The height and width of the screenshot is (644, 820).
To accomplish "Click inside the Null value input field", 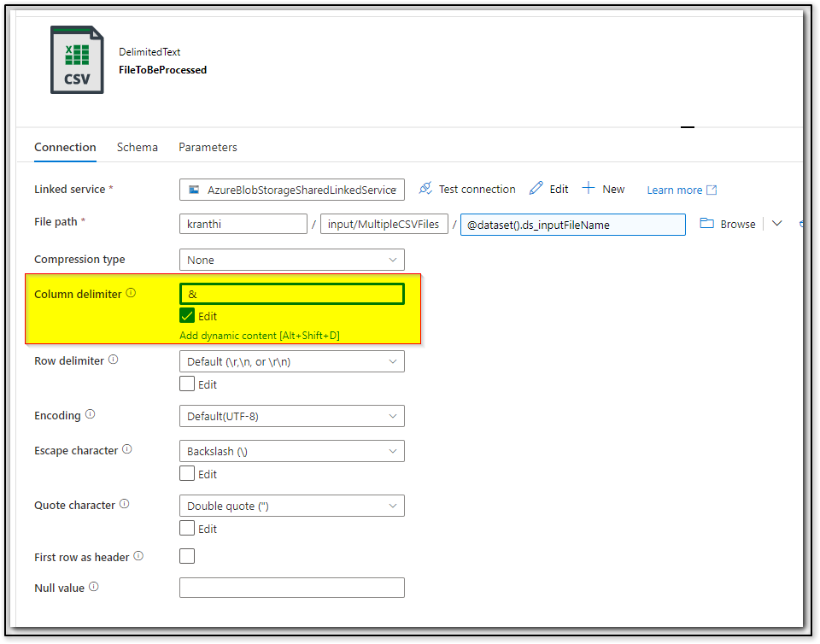I will coord(291,587).
